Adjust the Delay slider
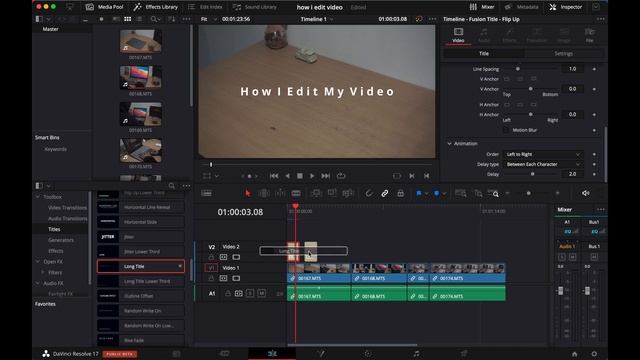The width and height of the screenshot is (640, 360). click(x=532, y=174)
